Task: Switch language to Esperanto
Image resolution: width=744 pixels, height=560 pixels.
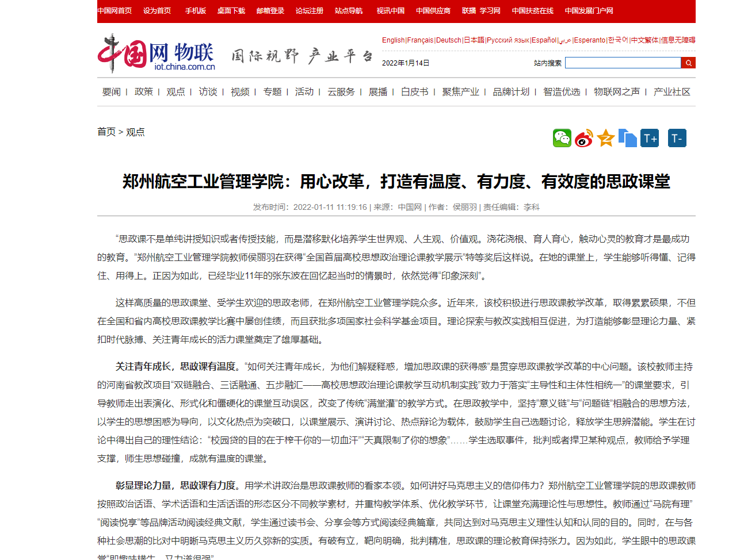Action: 590,40
